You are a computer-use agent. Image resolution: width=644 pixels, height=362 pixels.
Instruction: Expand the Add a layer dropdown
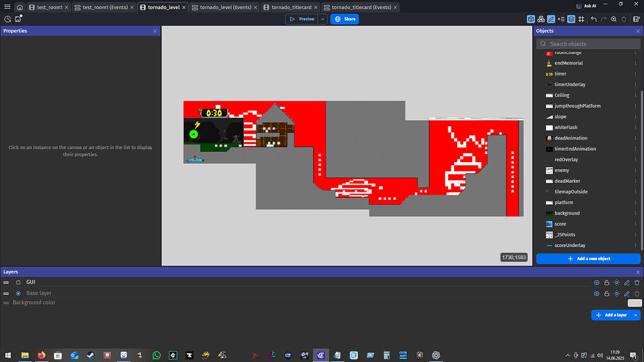click(635, 315)
